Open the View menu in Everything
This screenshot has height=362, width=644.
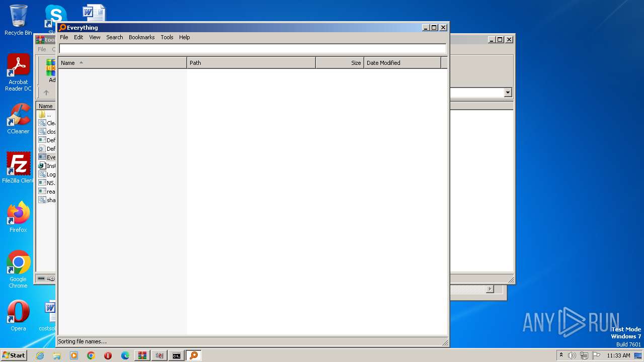click(95, 37)
